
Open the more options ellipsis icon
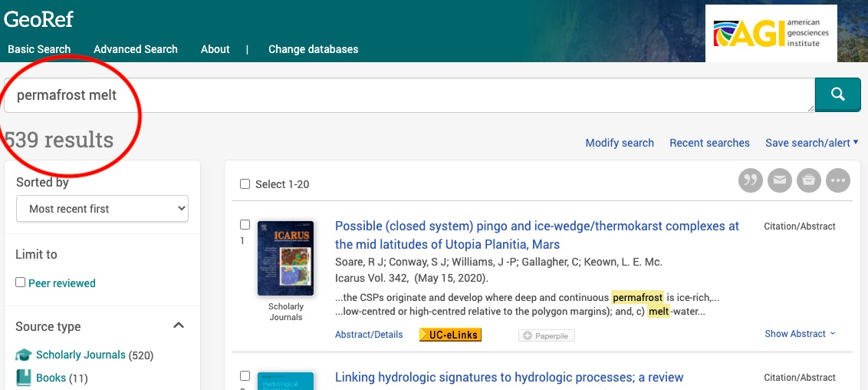coord(838,181)
